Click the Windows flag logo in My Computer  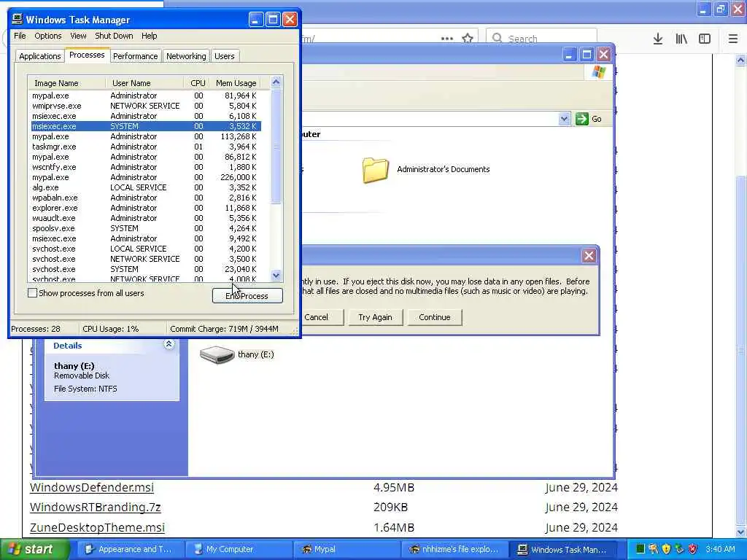599,72
